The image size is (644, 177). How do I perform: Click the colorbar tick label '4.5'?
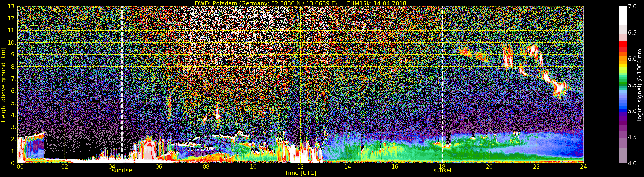(632, 137)
